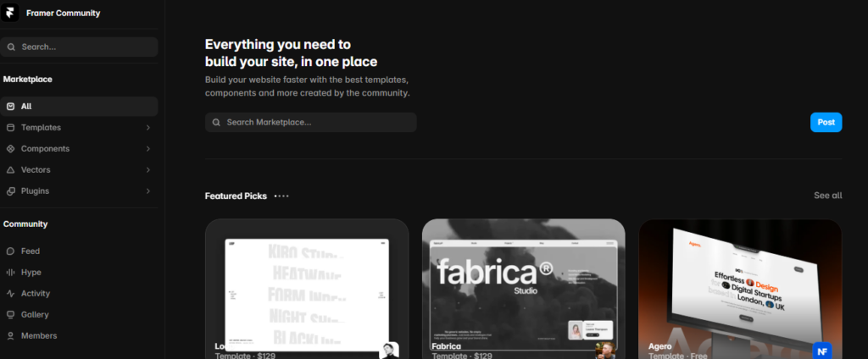Image resolution: width=868 pixels, height=359 pixels.
Task: Open the Hype section
Action: point(79,272)
